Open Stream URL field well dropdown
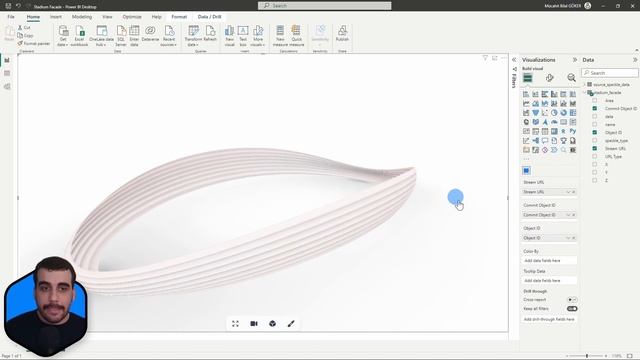 point(568,192)
